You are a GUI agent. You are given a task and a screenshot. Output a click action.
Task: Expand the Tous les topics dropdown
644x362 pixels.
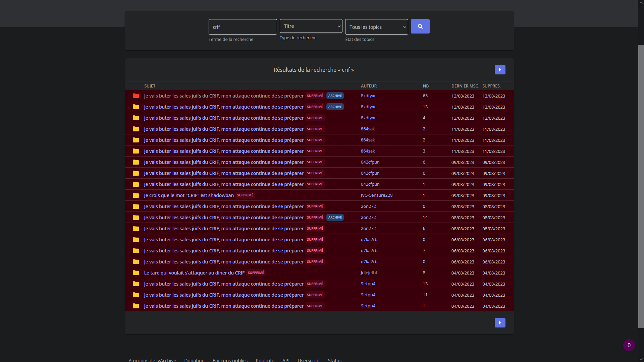click(376, 27)
